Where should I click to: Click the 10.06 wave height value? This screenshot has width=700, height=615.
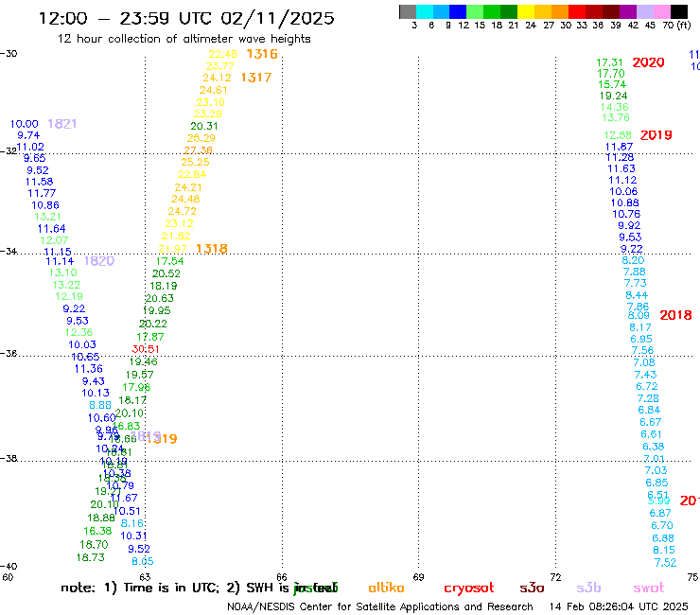coord(623,192)
